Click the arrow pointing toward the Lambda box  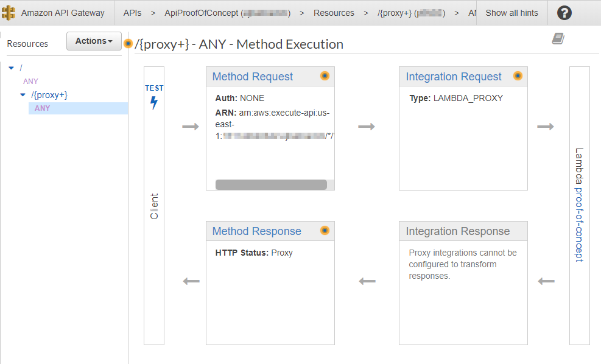546,126
